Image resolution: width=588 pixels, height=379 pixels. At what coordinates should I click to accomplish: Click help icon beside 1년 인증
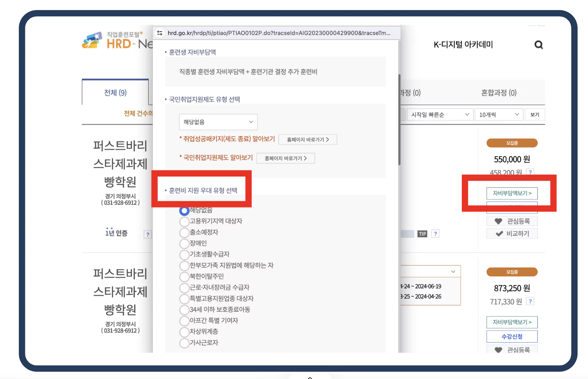click(x=148, y=234)
